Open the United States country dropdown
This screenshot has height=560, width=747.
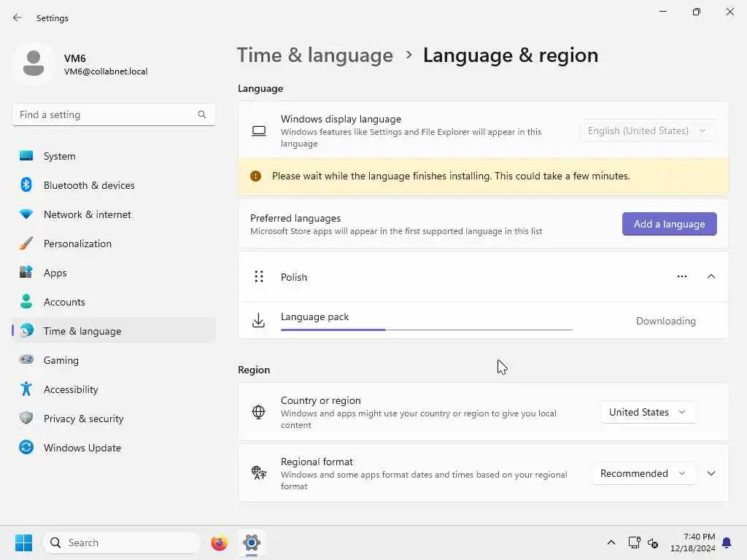pyautogui.click(x=648, y=413)
